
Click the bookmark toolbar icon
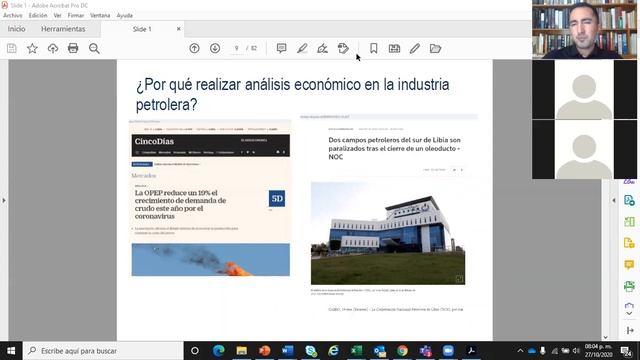point(373,49)
